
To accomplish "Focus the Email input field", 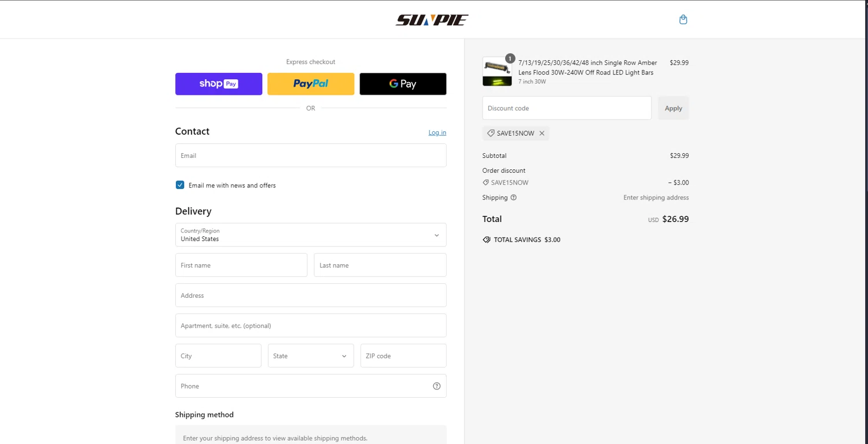I will [311, 156].
